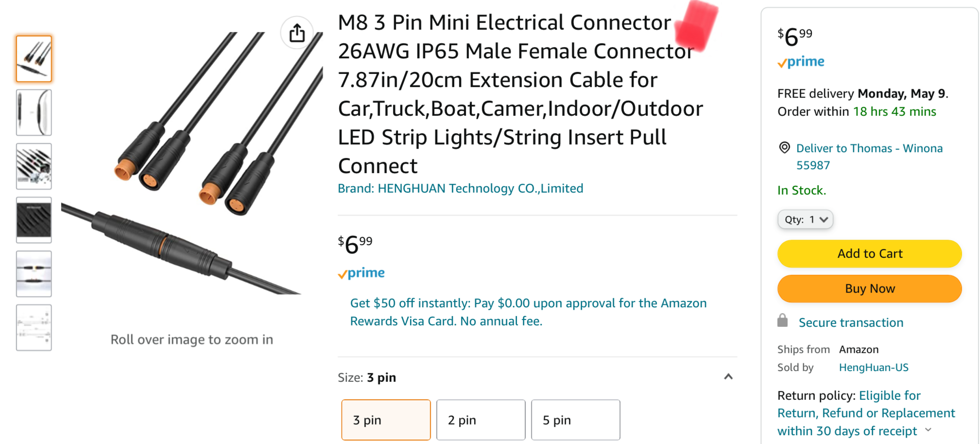Show the third product thumbnail image
Viewport: 980px width, 444px height.
coord(34,166)
